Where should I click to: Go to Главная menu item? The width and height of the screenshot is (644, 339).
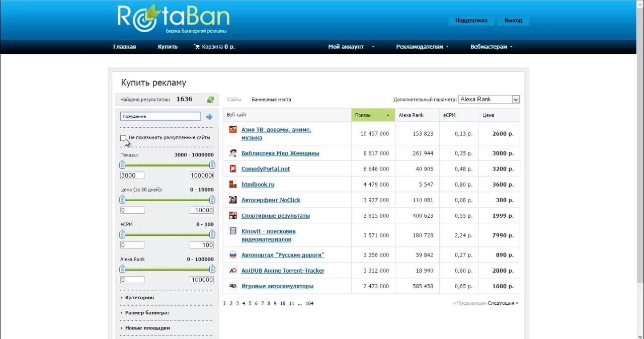coord(124,47)
